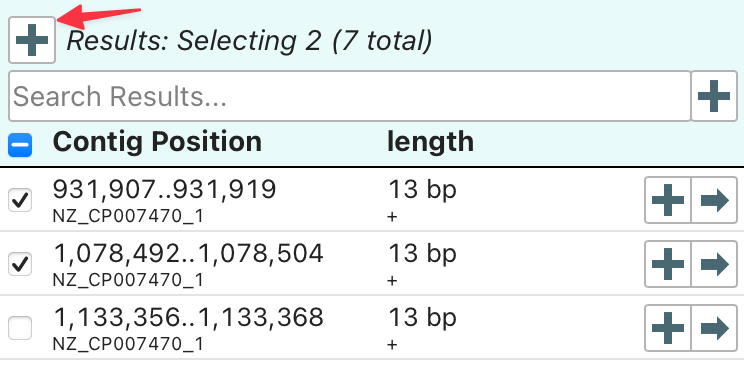Viewport: 744px width, 366px height.
Task: Add the 931,907..931,919 result with its plus button
Action: pyautogui.click(x=668, y=200)
